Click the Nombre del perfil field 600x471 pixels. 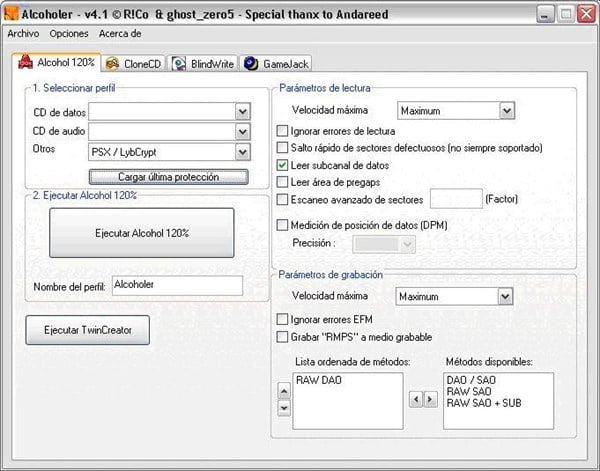click(x=178, y=285)
